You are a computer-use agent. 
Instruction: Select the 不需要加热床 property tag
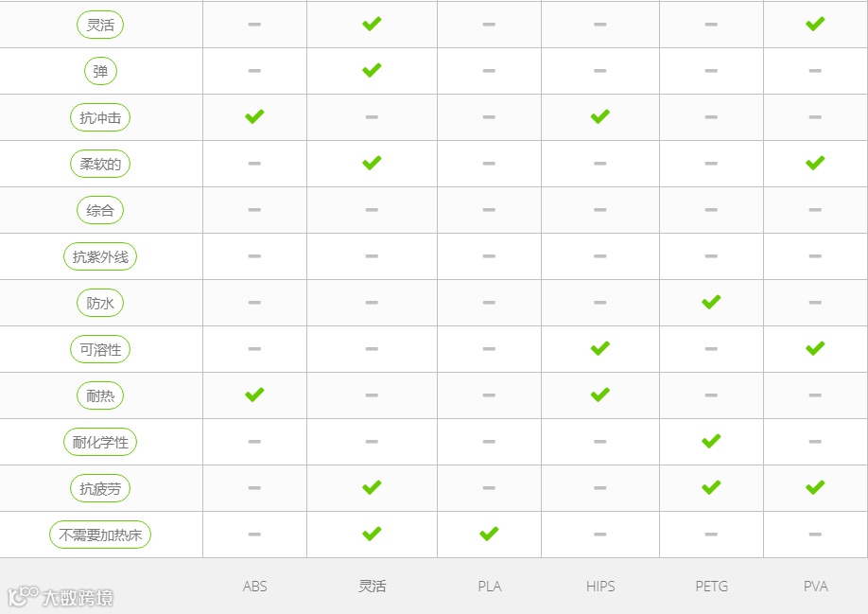[x=100, y=535]
